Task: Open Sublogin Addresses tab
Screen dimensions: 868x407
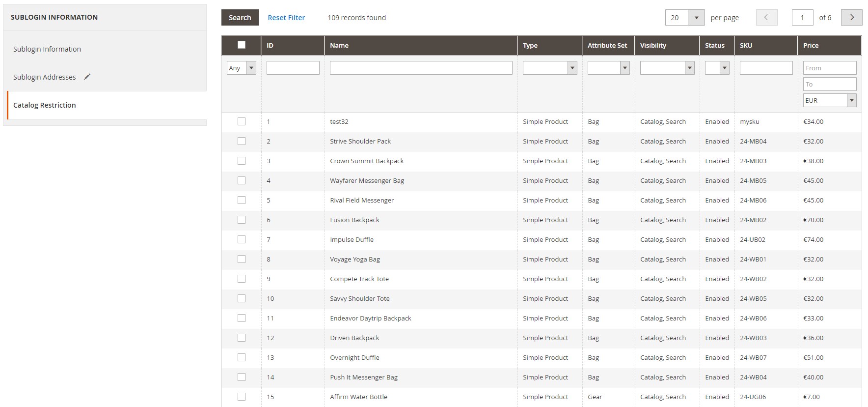Action: pyautogui.click(x=45, y=77)
